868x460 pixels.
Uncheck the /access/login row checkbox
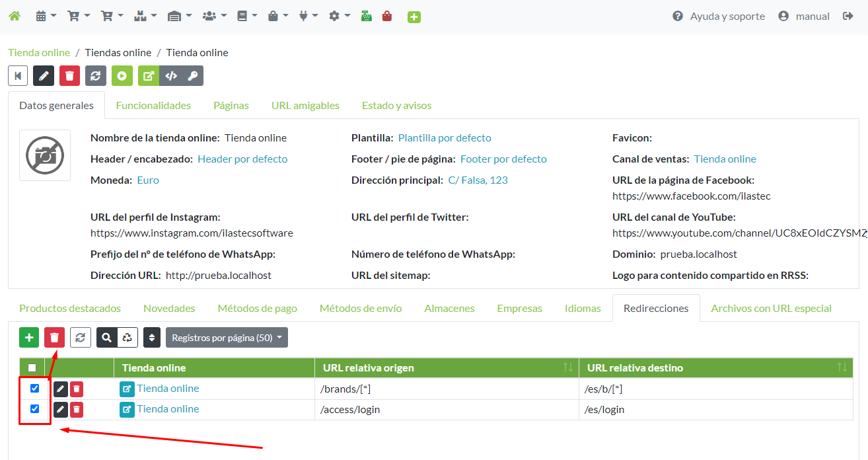(x=35, y=408)
